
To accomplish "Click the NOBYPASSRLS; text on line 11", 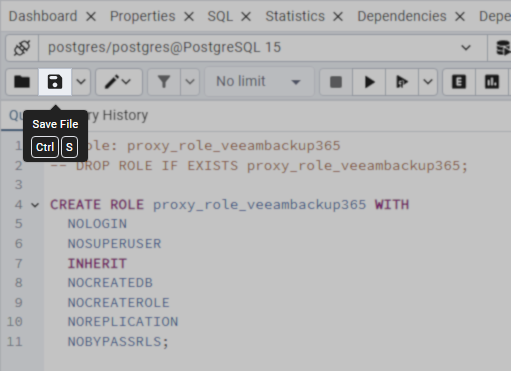I will 118,342.
